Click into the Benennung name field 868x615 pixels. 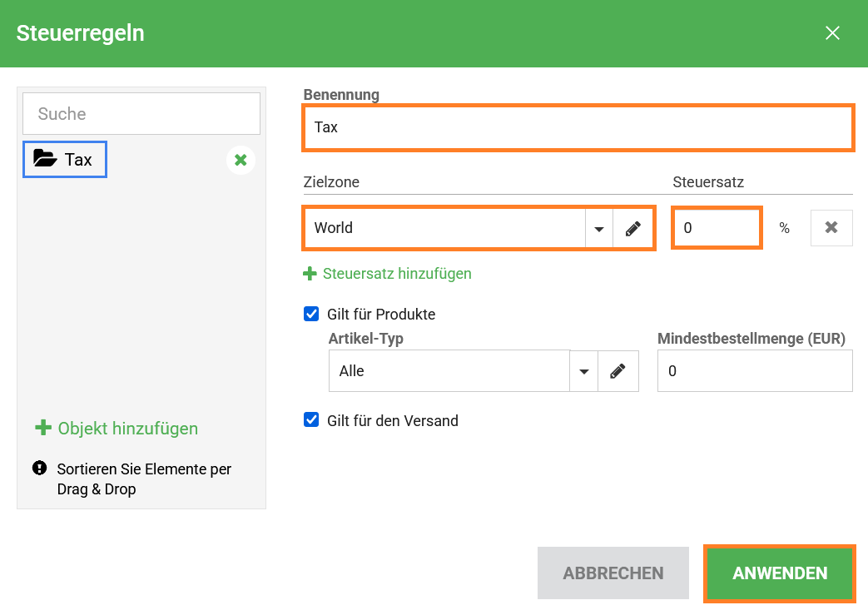[578, 127]
